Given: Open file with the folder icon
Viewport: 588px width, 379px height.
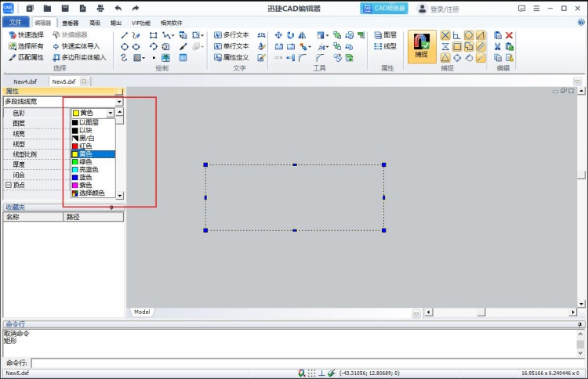Looking at the screenshot, I should 47,9.
